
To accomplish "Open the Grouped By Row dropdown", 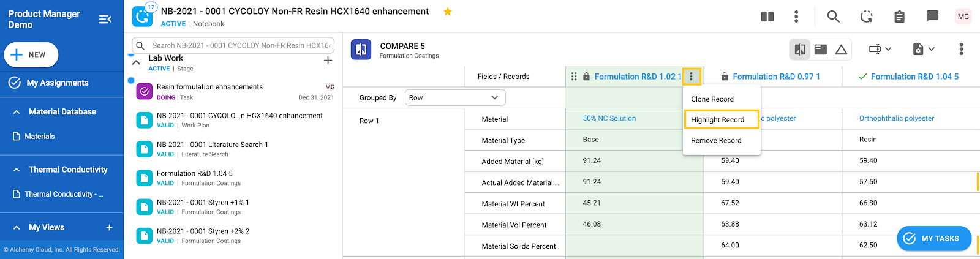I will pos(455,97).
